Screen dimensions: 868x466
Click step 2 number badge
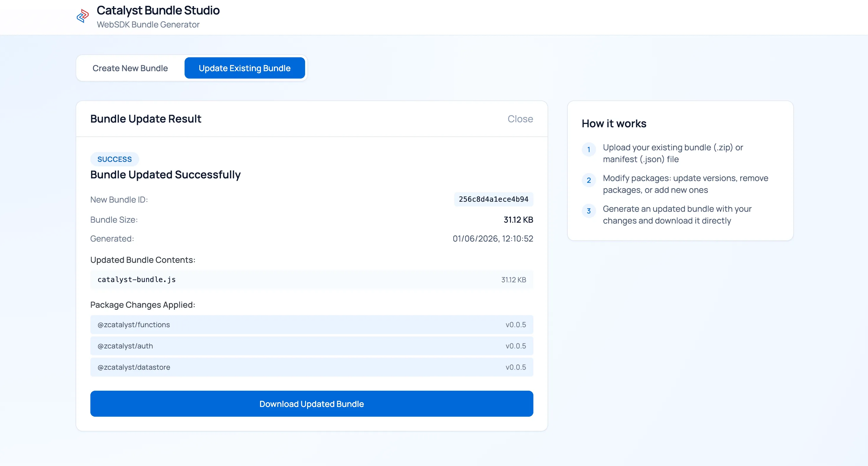click(589, 180)
